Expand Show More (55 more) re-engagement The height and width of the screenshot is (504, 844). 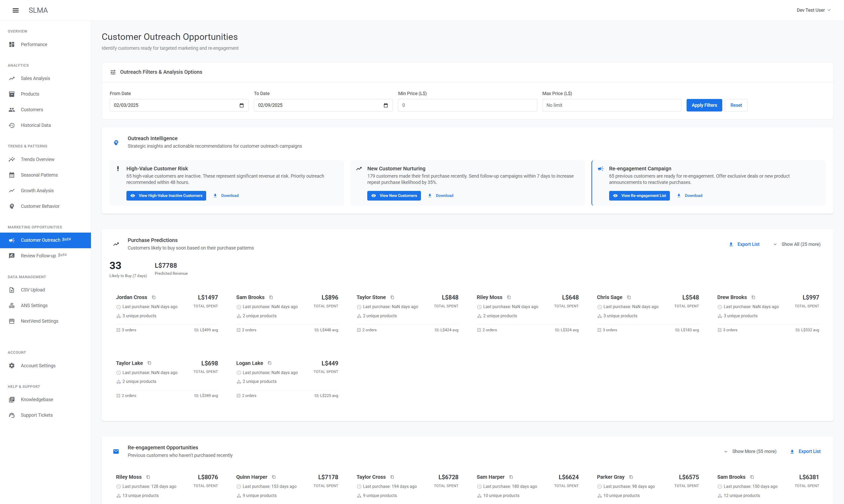coord(750,451)
